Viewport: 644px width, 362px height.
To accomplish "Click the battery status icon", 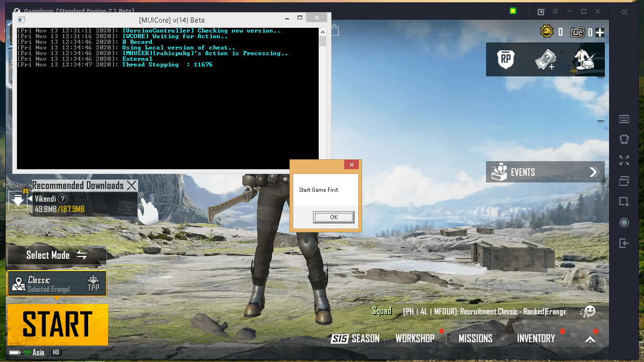I will (15, 353).
